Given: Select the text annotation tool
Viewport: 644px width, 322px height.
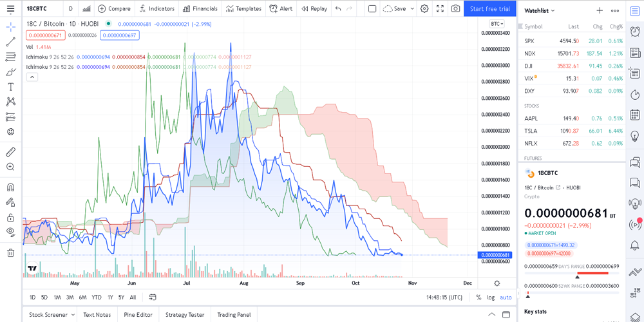Looking at the screenshot, I should (11, 87).
